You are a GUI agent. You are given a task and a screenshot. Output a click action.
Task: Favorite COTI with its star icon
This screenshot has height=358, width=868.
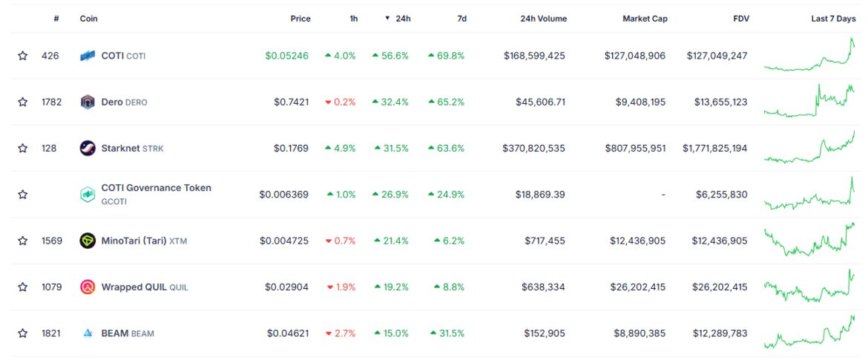tap(23, 56)
